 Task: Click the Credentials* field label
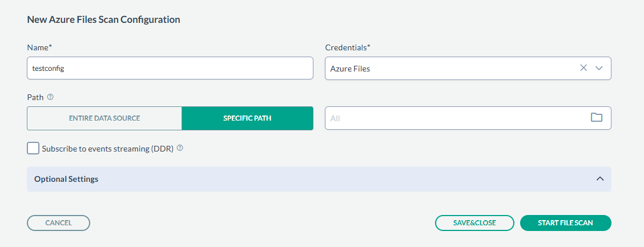click(x=348, y=47)
